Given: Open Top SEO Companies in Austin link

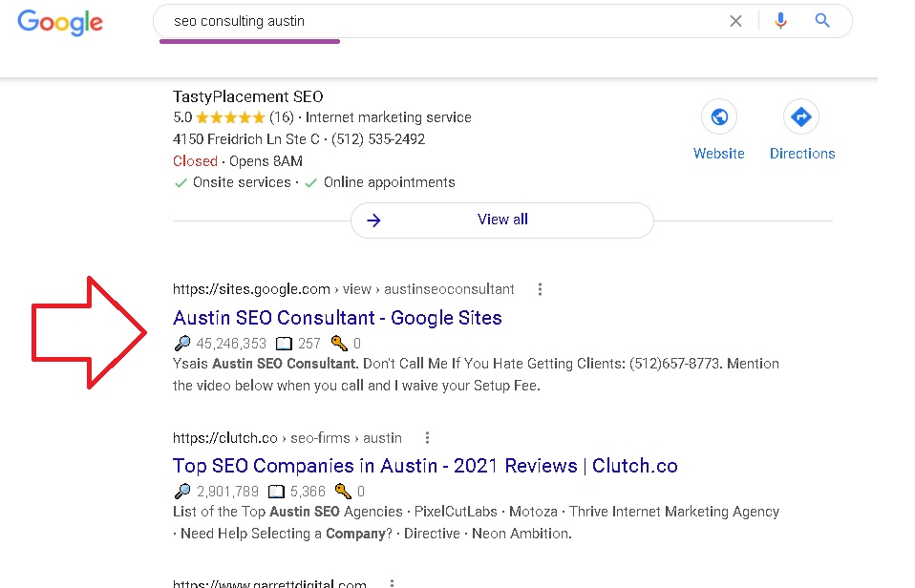Looking at the screenshot, I should [x=425, y=467].
